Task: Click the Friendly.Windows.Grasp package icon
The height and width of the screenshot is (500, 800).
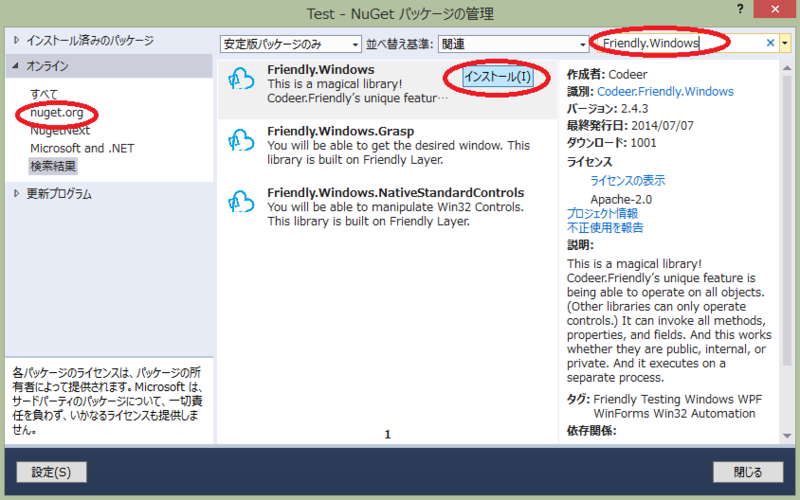Action: pos(241,140)
